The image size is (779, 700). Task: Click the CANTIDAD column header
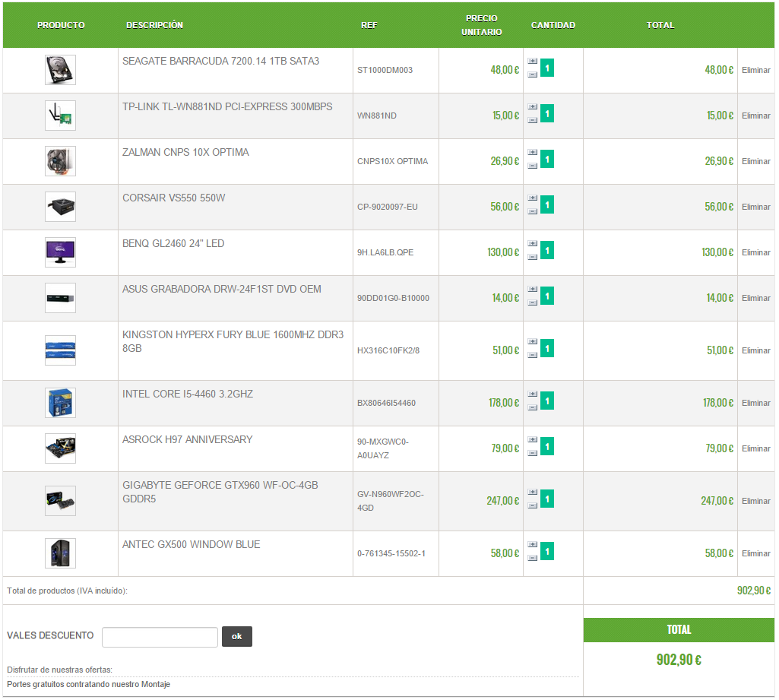pyautogui.click(x=553, y=25)
